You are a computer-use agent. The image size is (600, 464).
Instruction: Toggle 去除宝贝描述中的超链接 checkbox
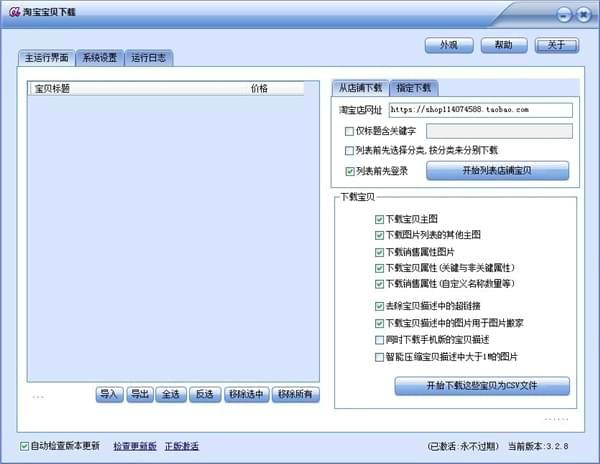tap(379, 306)
